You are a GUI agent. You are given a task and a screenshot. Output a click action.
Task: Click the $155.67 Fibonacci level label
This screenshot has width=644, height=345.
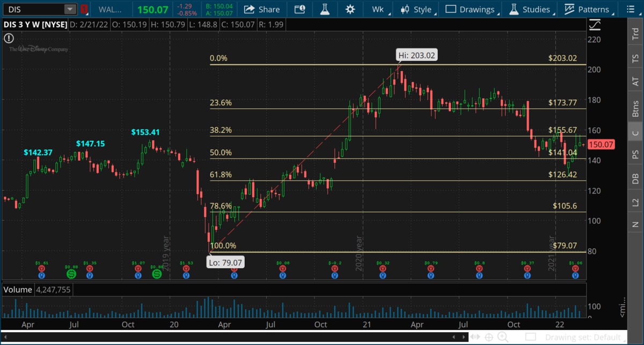562,130
